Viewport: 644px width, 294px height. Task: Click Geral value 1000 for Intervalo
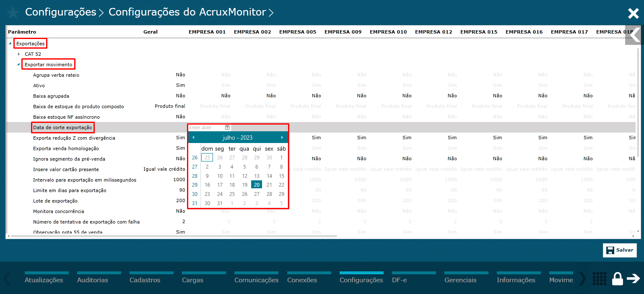tap(179, 180)
